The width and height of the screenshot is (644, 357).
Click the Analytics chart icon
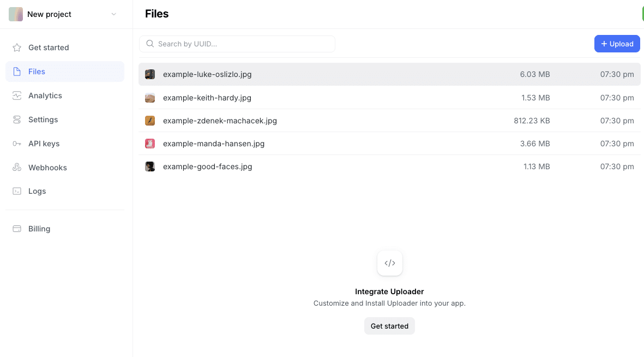pyautogui.click(x=17, y=96)
